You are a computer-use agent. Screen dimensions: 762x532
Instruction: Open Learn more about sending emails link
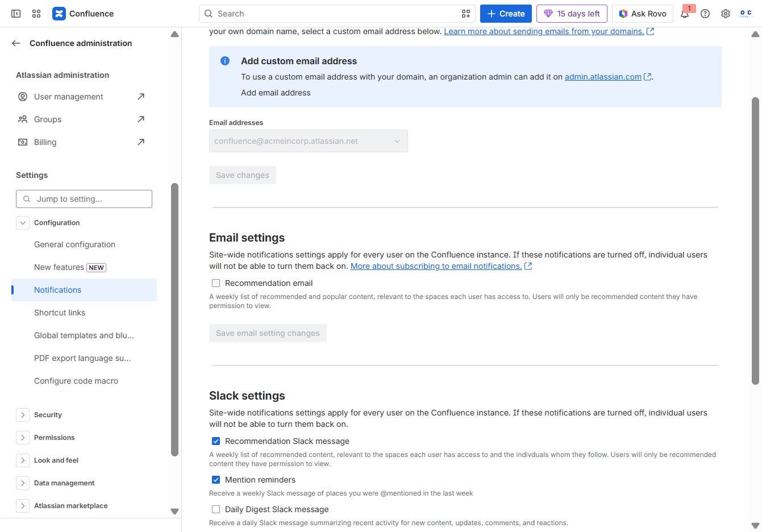[x=544, y=31]
